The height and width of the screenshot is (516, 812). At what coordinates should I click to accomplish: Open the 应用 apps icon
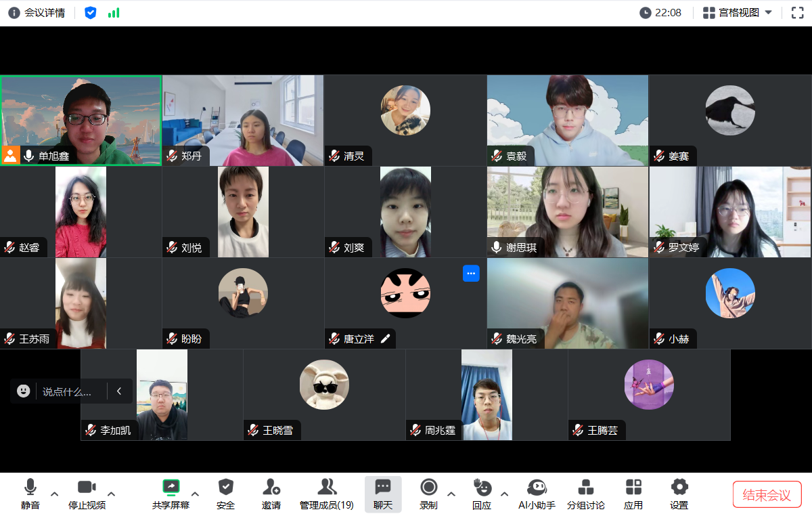633,494
